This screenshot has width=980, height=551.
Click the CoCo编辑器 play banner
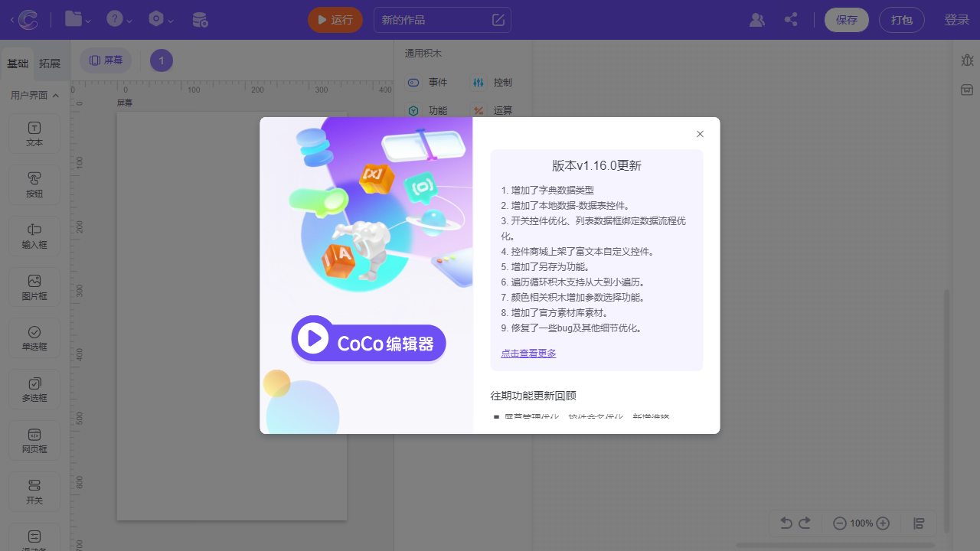(x=368, y=338)
